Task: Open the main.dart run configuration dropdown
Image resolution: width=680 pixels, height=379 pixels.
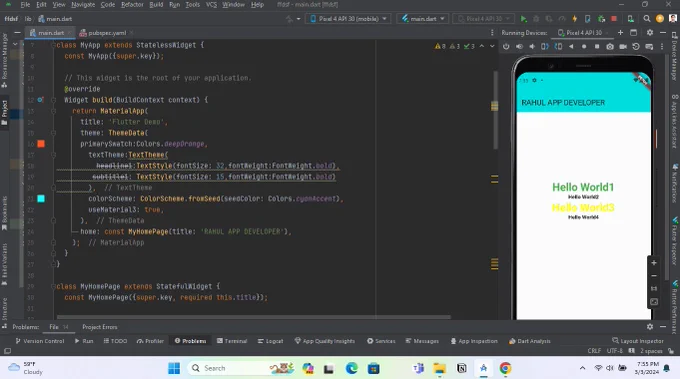Action: click(423, 19)
